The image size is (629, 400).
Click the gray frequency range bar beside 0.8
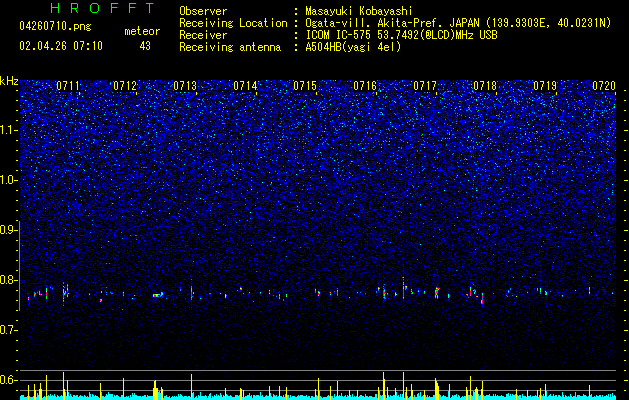coord(20,266)
